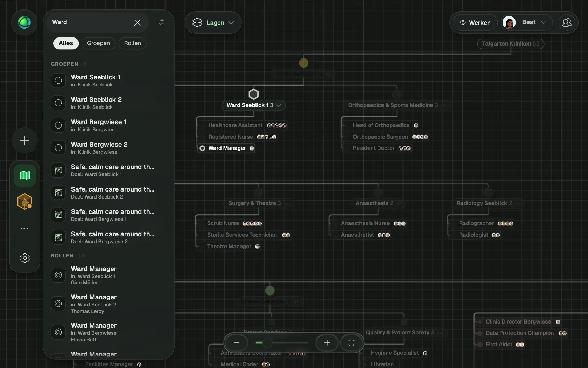Open goal result for Ward Bergwiese 2

click(108, 237)
